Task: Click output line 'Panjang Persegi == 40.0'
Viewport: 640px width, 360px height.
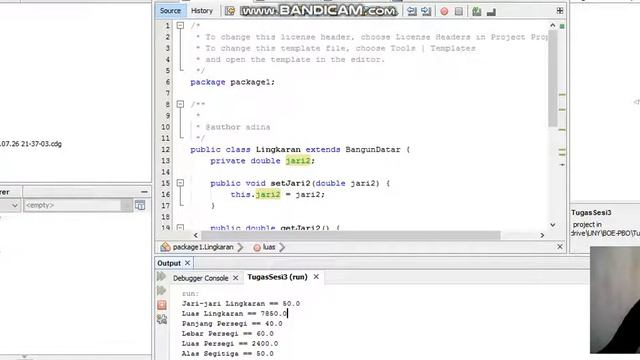Action: click(232, 324)
